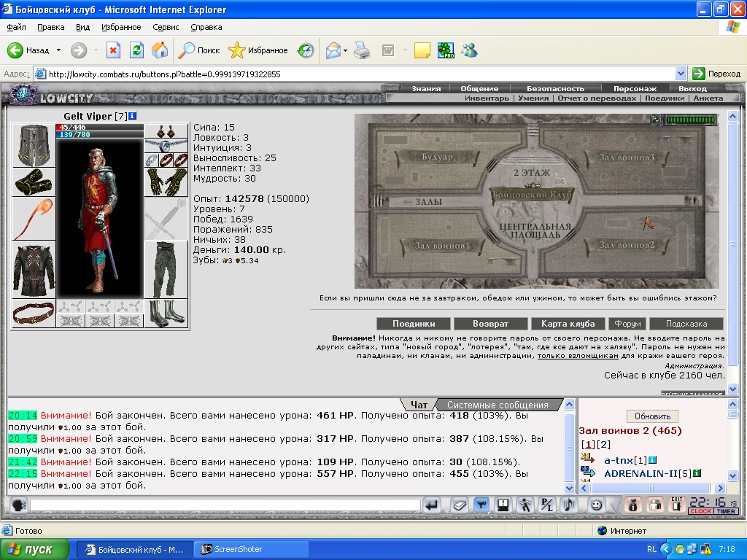
Task: Click the boots equipment slot icon
Action: (166, 314)
